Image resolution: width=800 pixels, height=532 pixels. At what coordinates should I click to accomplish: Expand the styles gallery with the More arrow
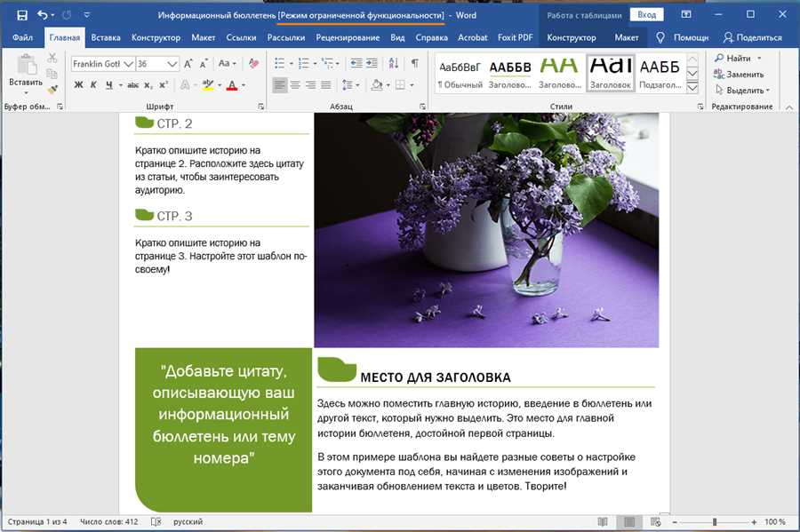[692, 88]
